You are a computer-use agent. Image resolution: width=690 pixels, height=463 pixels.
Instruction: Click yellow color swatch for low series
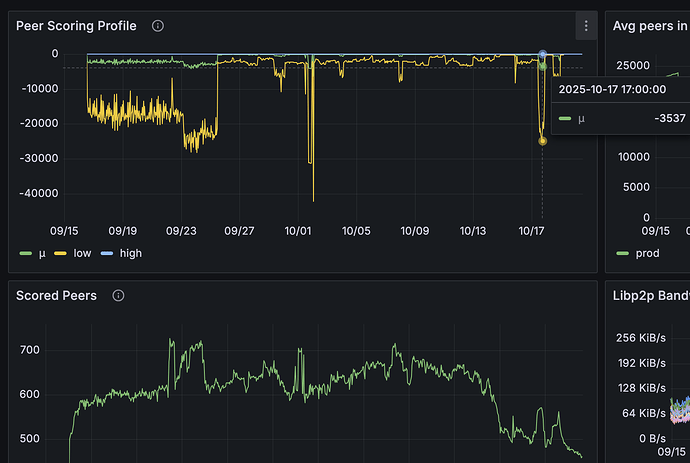63,253
